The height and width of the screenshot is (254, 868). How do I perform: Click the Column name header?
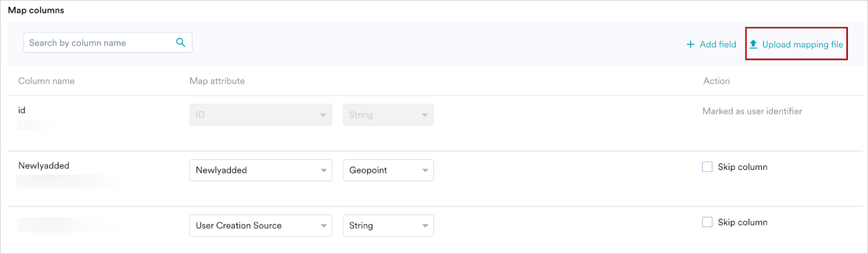point(47,81)
